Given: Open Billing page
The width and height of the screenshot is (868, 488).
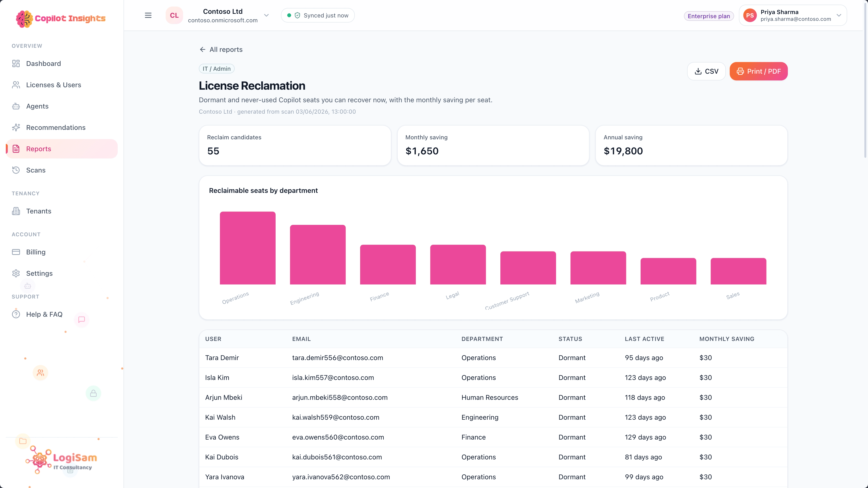Looking at the screenshot, I should click(62, 252).
